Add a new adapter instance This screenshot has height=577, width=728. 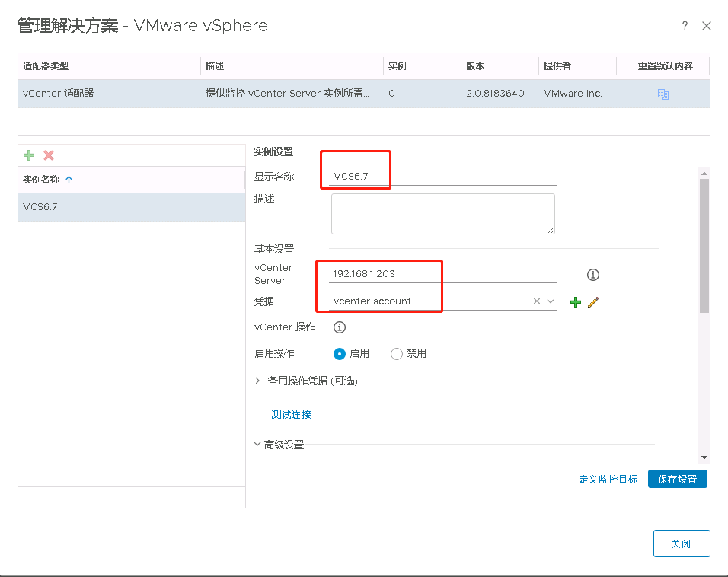point(29,155)
